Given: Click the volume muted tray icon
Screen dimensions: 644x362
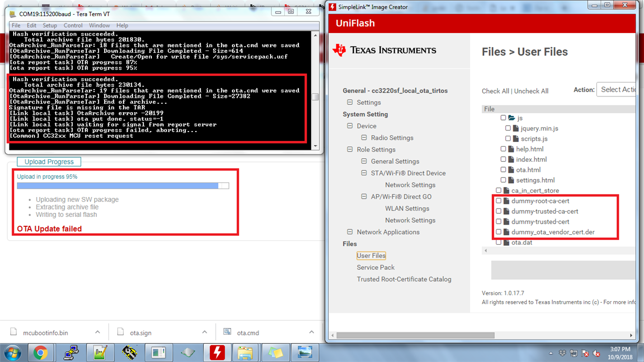Looking at the screenshot, I should 597,353.
